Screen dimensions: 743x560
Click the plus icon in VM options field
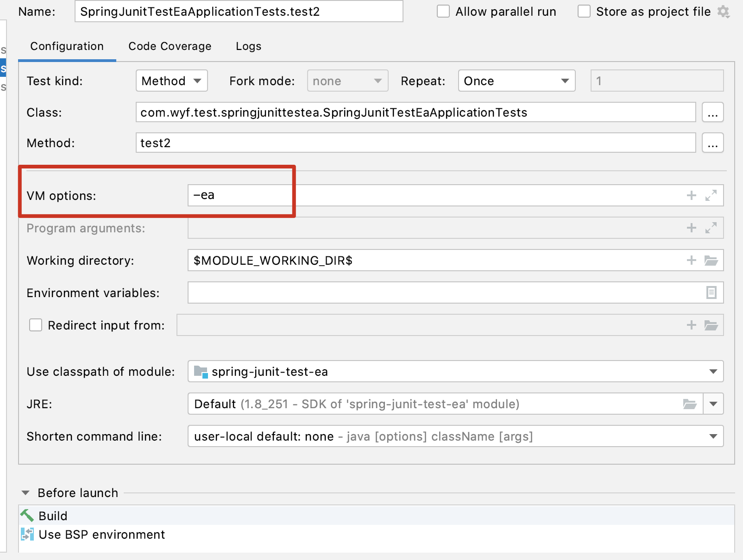point(692,195)
